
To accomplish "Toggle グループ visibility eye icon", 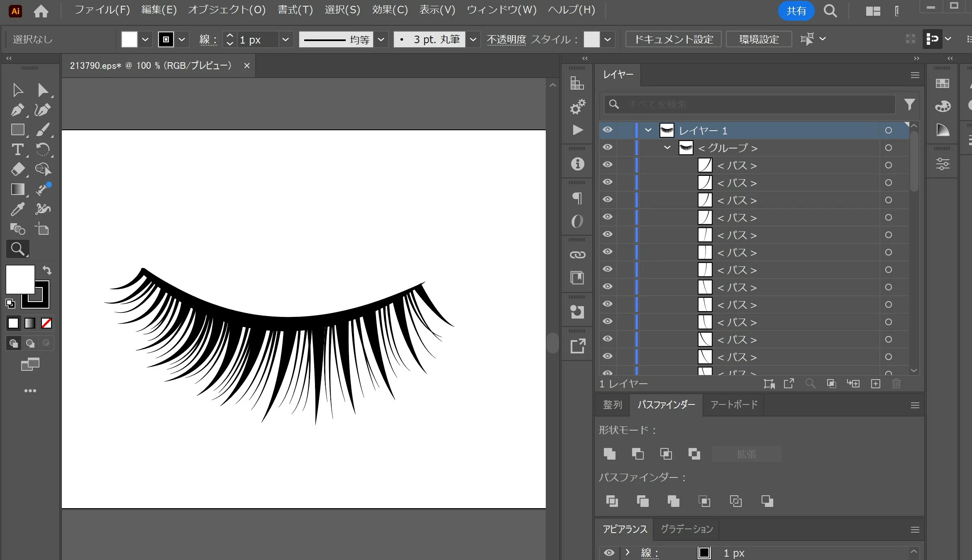I will 608,147.
